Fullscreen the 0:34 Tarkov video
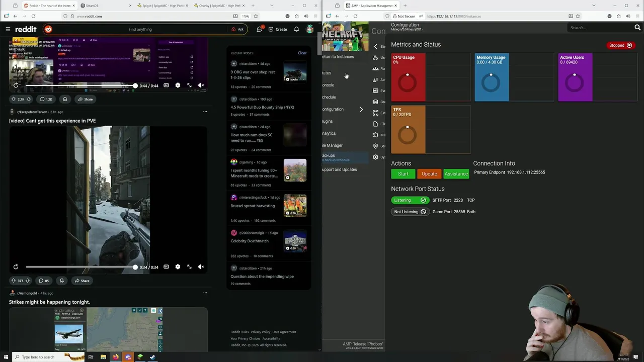Screen dimensions: 644x362 point(189,267)
